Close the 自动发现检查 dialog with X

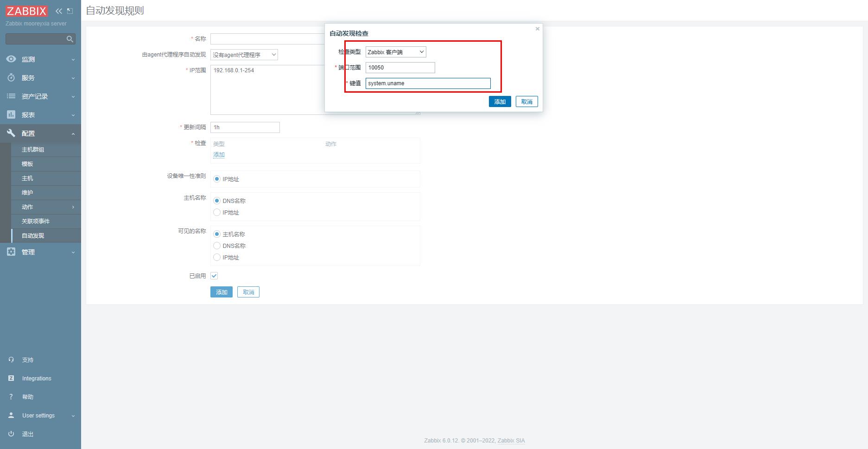[x=538, y=29]
